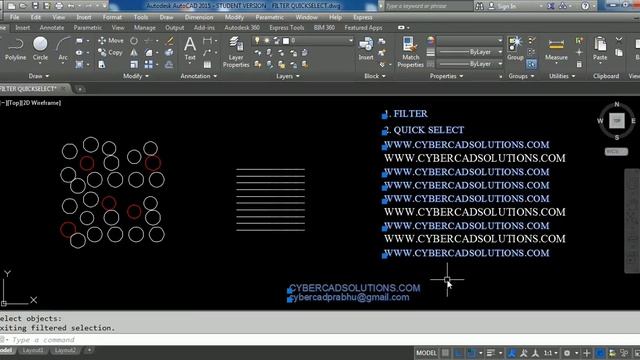Open the Dimension menu
640x360 pixels.
click(x=199, y=17)
